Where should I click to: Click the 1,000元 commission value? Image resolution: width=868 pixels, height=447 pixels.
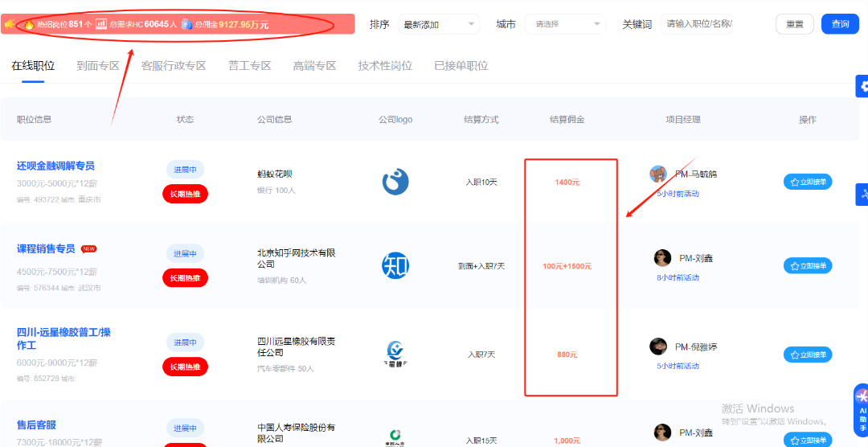[x=567, y=441]
